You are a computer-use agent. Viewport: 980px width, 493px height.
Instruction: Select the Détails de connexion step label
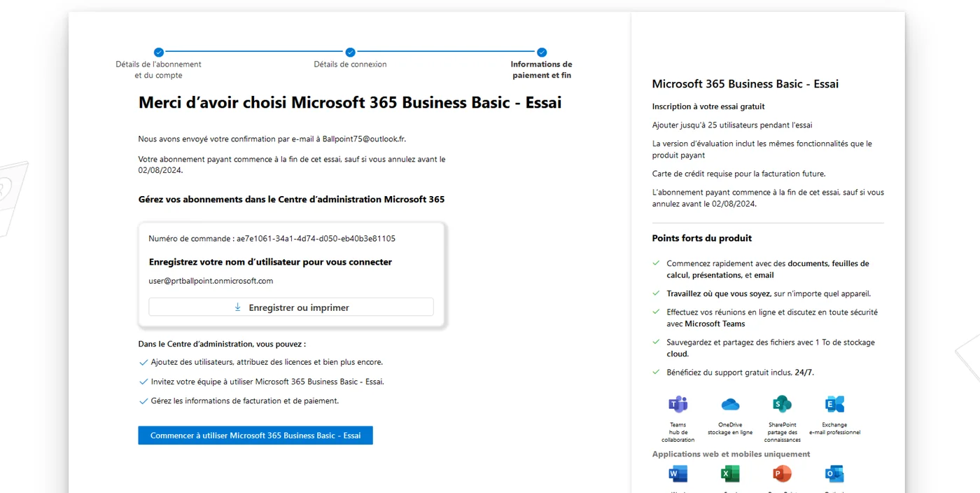(x=350, y=64)
